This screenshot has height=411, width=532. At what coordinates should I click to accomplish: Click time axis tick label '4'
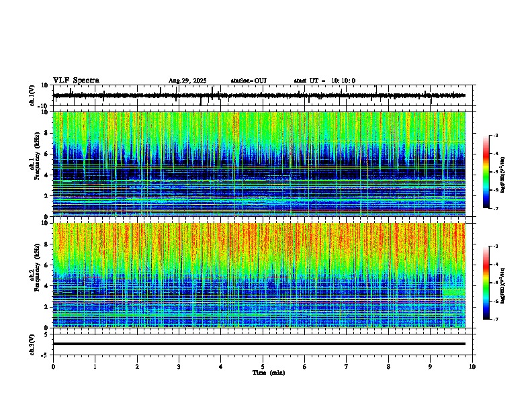point(221,367)
